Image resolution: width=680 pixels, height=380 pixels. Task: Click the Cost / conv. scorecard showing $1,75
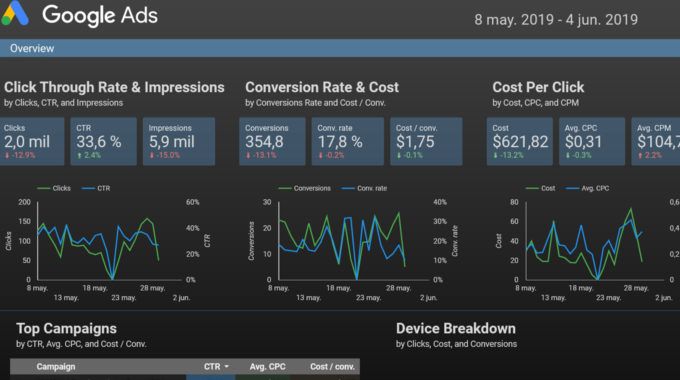pyautogui.click(x=426, y=141)
